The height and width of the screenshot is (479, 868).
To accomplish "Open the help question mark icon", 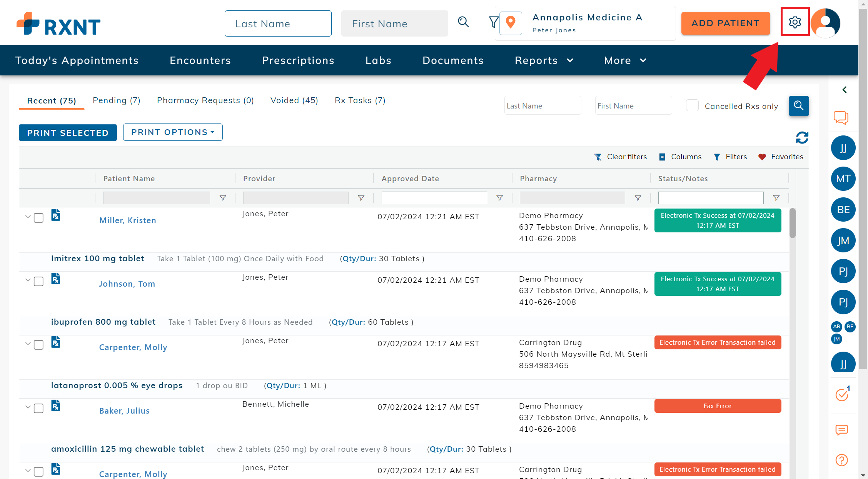I will point(841,460).
